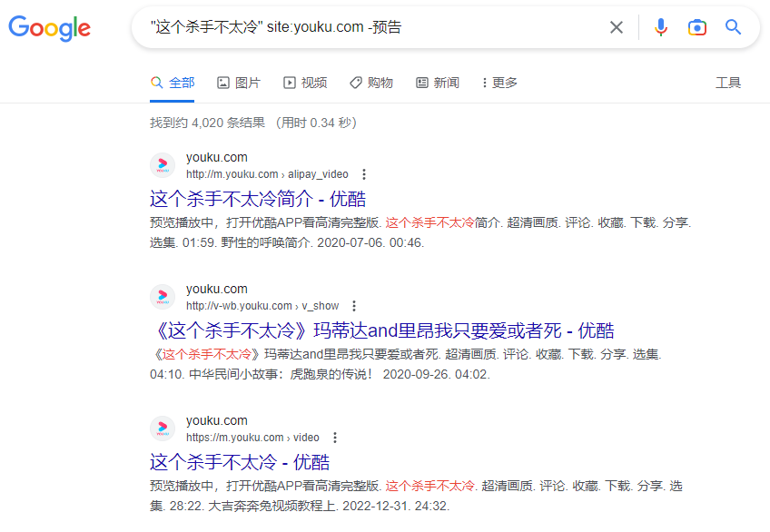
Task: Open search by image camera icon
Action: [x=697, y=27]
